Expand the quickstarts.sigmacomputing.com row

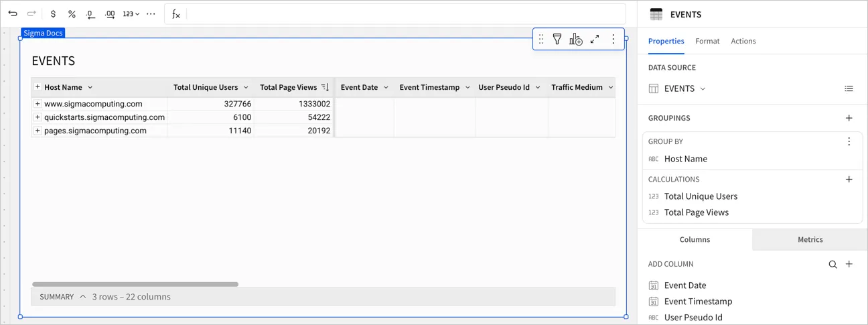(38, 117)
